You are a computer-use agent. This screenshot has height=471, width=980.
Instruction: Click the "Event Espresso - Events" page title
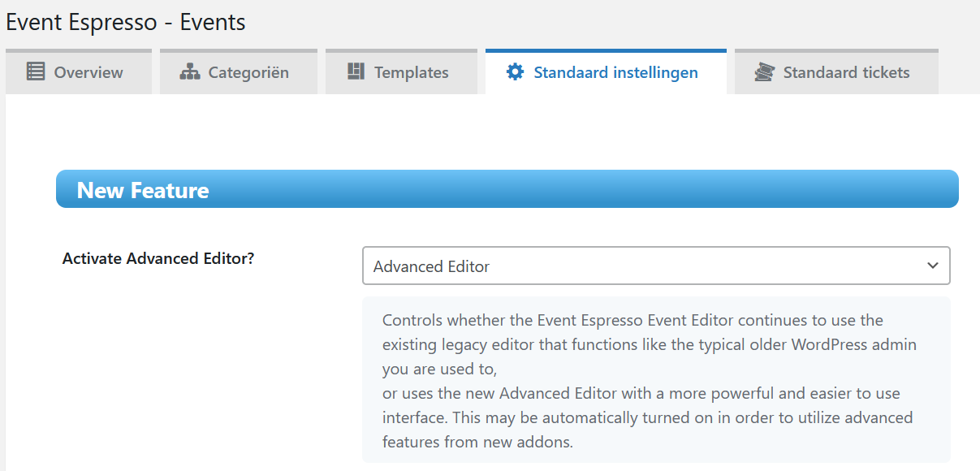coord(126,22)
